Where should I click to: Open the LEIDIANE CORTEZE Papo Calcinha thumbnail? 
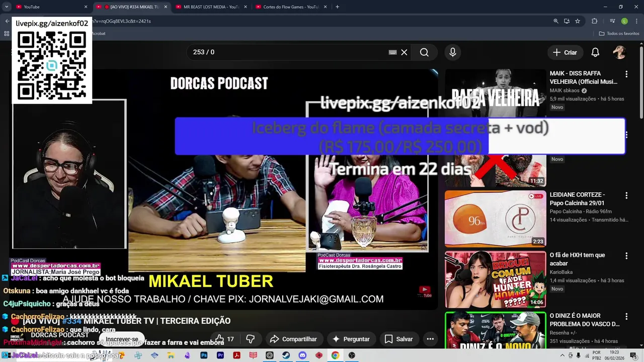click(x=495, y=219)
